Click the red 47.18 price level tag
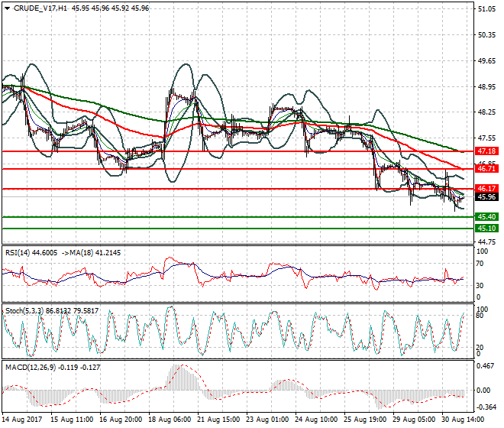Image resolution: width=504 pixels, height=428 pixels. click(x=486, y=151)
